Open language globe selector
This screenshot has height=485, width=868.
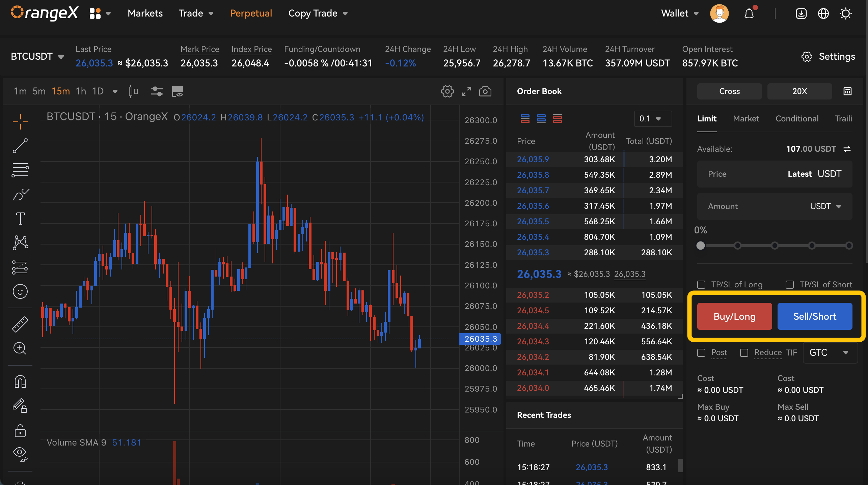click(823, 13)
